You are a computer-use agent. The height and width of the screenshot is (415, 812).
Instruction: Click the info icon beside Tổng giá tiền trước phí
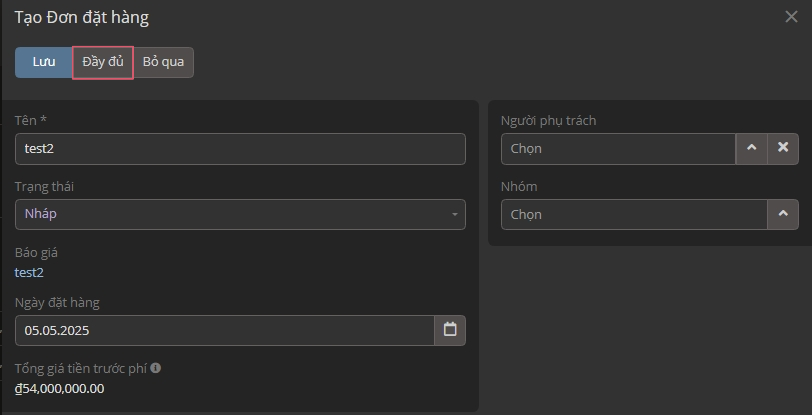pos(155,368)
